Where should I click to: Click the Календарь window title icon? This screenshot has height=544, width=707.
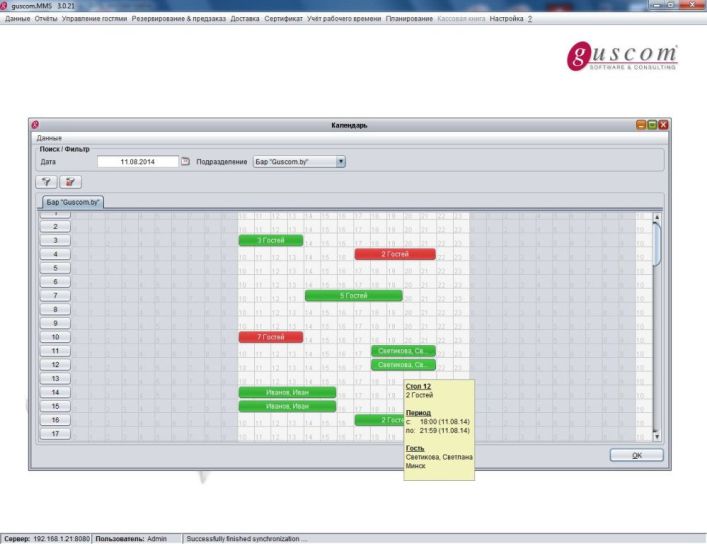(36, 125)
